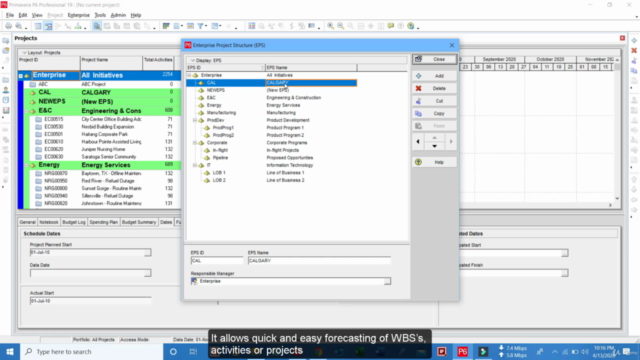
Task: Collapse the Enterprise node in EPS dialog
Action: click(x=189, y=75)
